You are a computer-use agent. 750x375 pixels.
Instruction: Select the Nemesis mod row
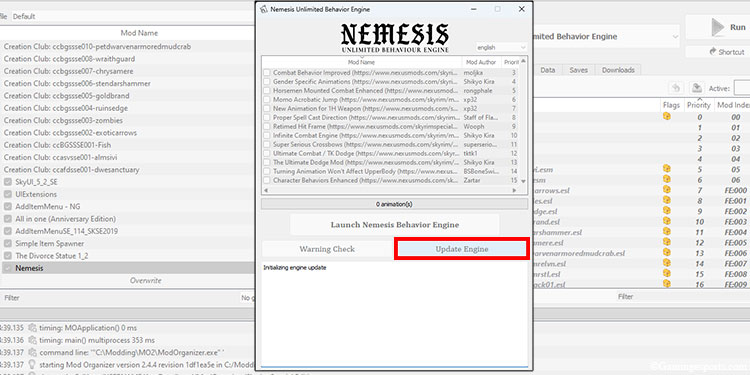(x=128, y=268)
